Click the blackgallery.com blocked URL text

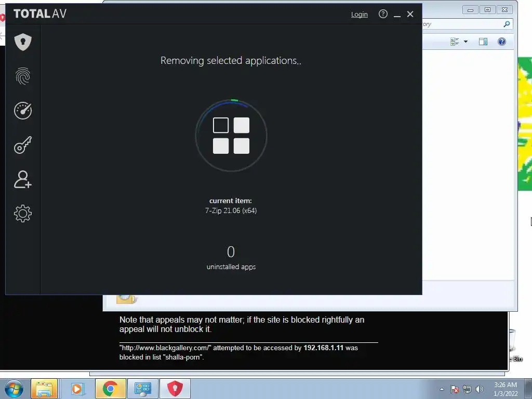(166, 348)
